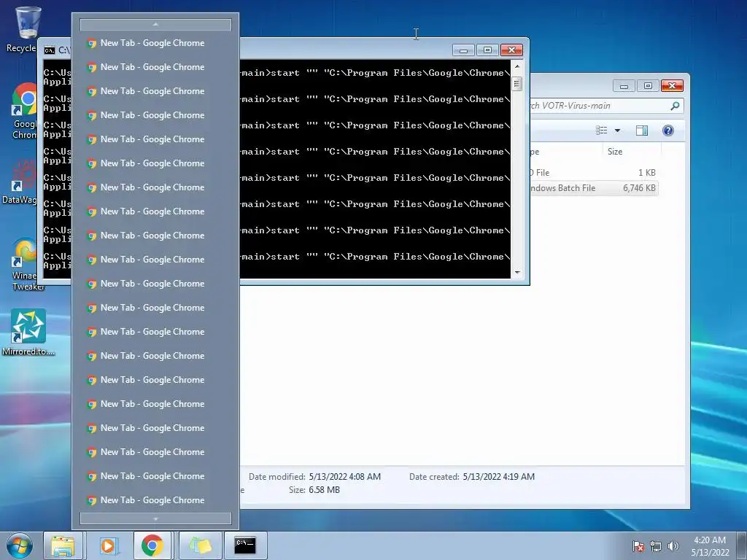Click the Size 6.58 MB detail value
The image size is (747, 560).
pyautogui.click(x=324, y=490)
